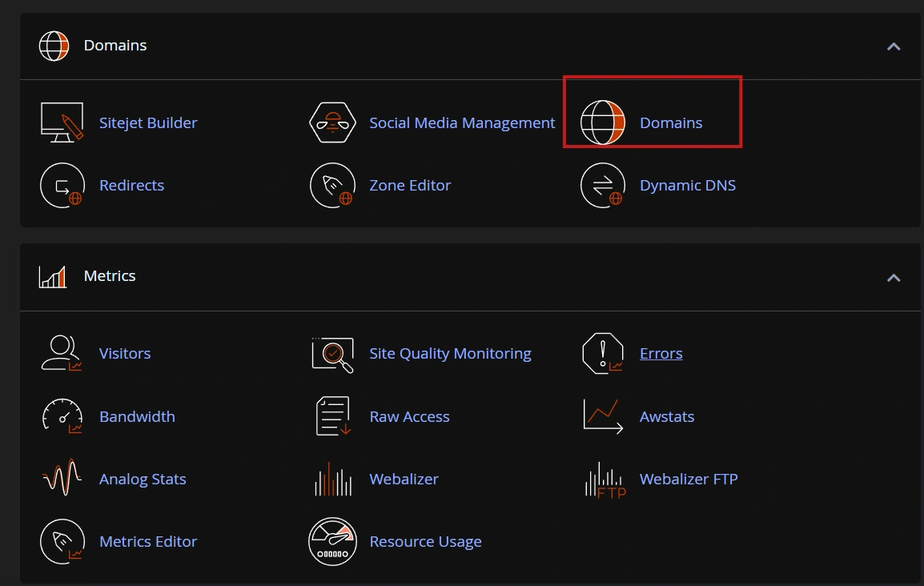Open the Raw Access link
Screen dimensions: 924x586
click(x=409, y=416)
